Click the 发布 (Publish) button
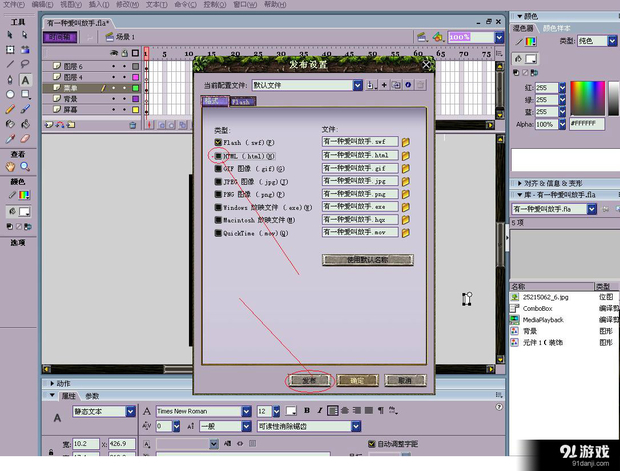The width and height of the screenshot is (620, 471). pyautogui.click(x=309, y=381)
